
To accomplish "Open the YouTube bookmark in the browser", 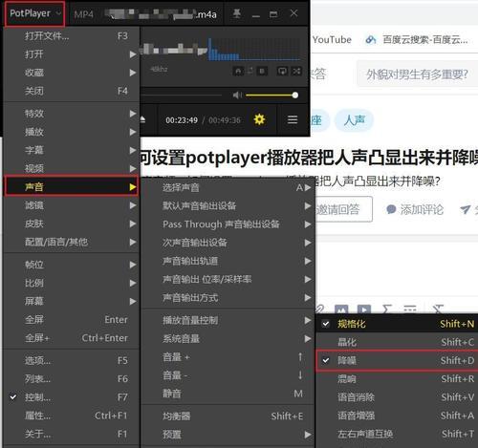I will [332, 40].
